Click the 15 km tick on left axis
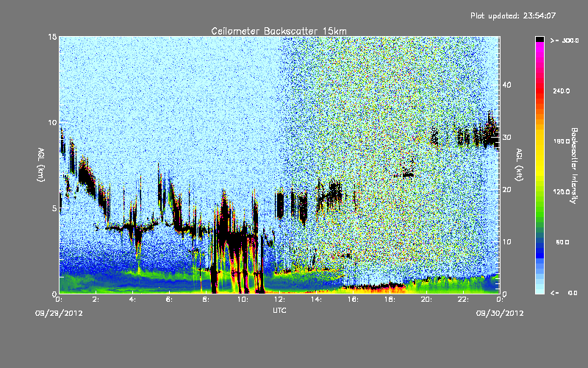 pos(52,37)
